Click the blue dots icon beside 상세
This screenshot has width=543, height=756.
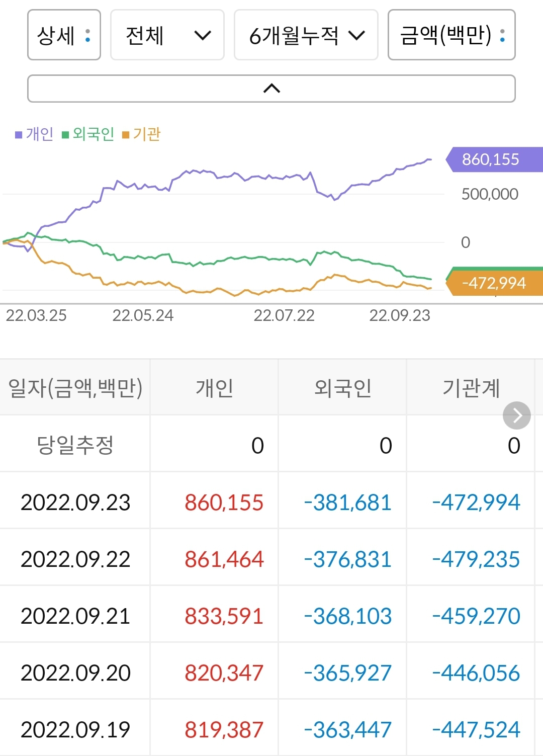pos(86,35)
